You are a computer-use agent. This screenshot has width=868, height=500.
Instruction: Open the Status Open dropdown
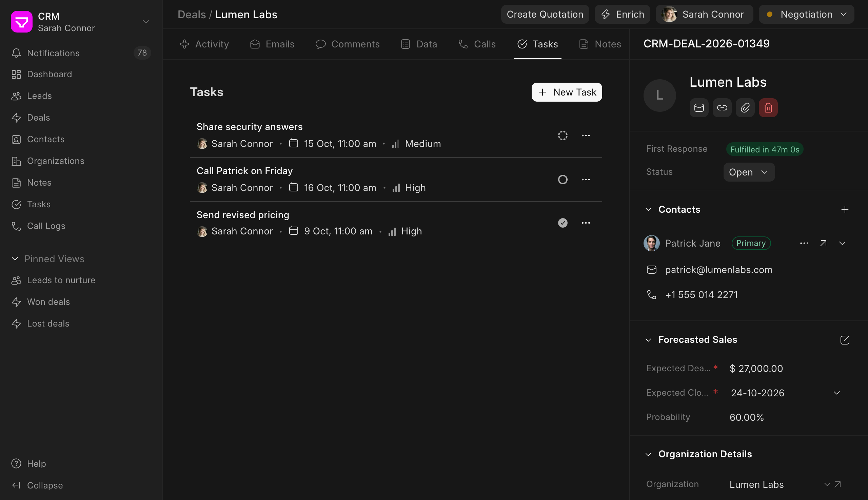pyautogui.click(x=749, y=172)
